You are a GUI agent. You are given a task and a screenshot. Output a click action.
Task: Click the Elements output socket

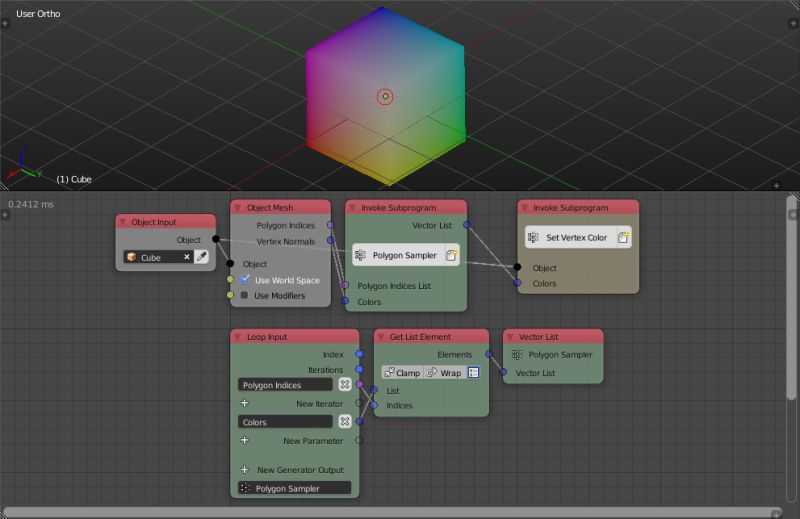coord(489,354)
